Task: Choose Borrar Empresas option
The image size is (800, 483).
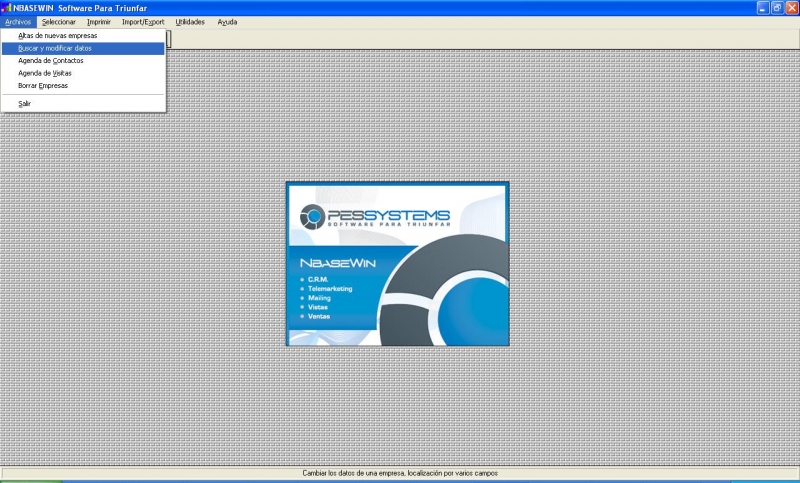Action: coord(83,86)
